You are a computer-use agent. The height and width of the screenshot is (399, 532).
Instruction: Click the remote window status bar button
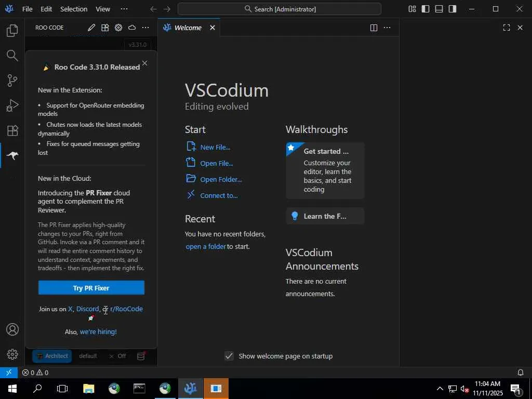pos(9,373)
